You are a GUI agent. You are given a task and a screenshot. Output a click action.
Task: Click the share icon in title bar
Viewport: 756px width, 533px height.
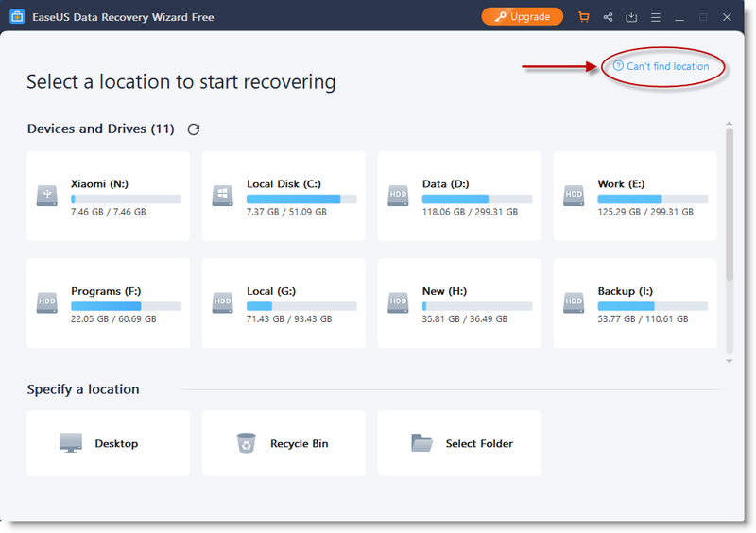[x=608, y=17]
